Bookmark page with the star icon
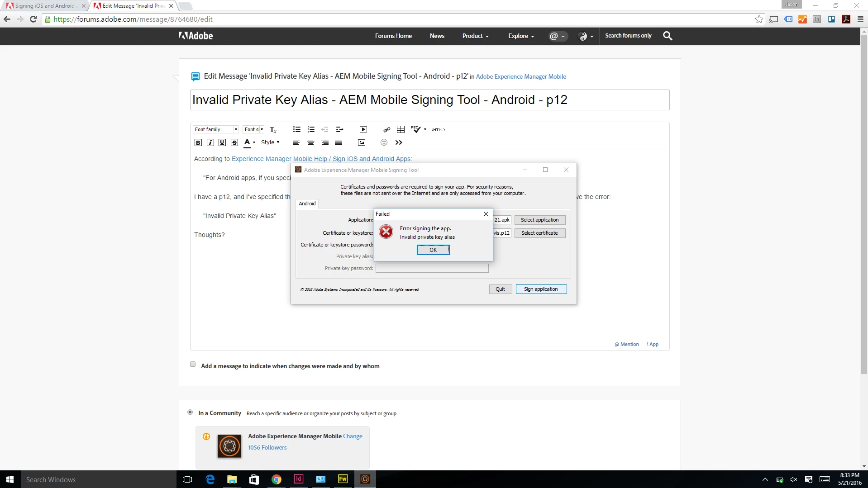This screenshot has width=868, height=488. click(759, 19)
